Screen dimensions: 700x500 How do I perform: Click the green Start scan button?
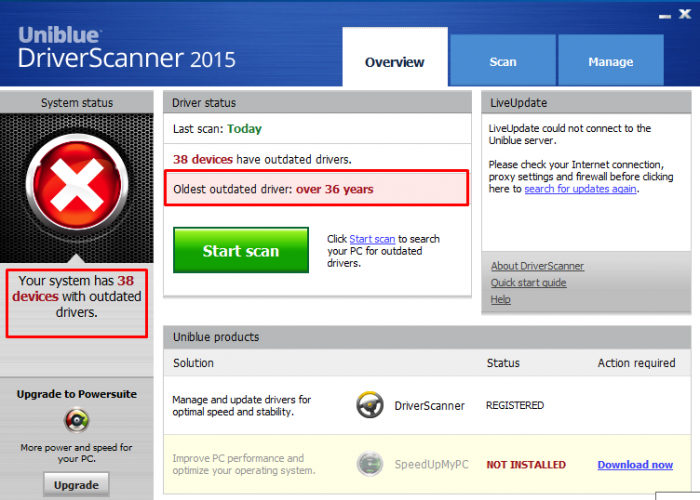pyautogui.click(x=241, y=250)
